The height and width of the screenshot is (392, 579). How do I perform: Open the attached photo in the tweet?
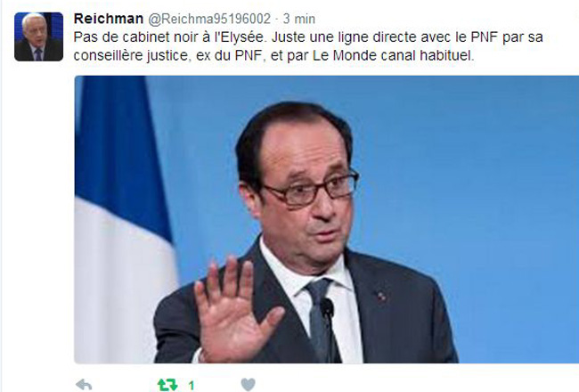point(326,219)
